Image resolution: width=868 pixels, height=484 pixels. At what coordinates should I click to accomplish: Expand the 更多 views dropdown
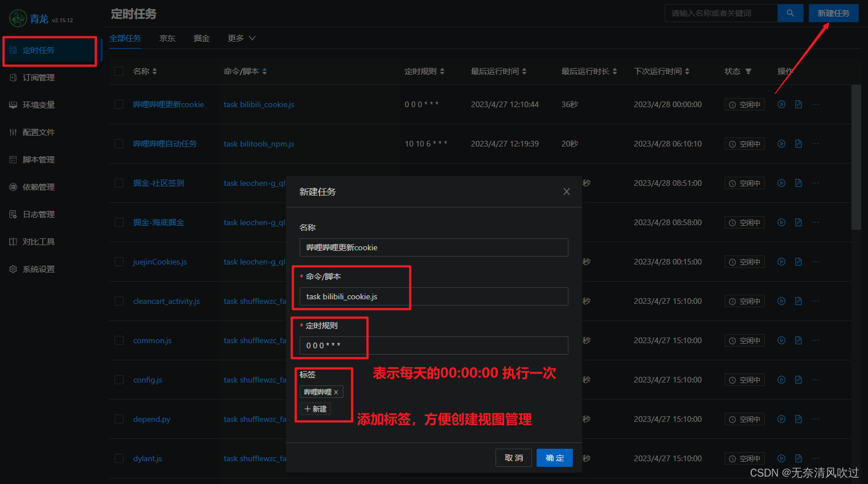point(241,38)
